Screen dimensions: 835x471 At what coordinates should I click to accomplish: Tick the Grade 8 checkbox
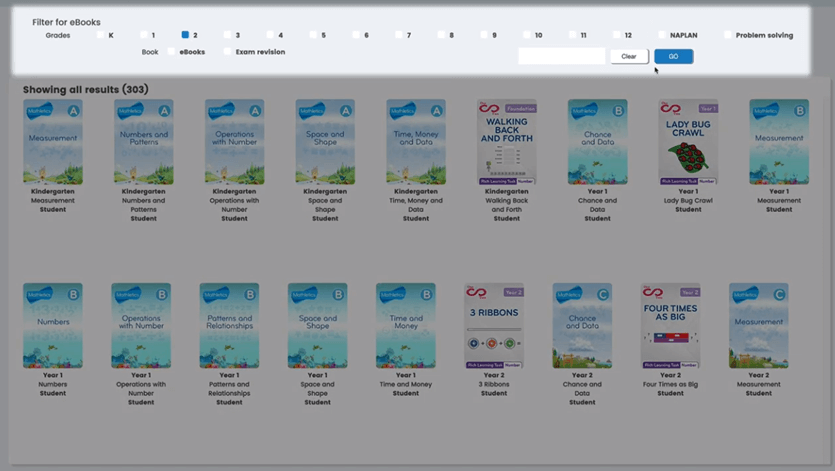pyautogui.click(x=441, y=35)
